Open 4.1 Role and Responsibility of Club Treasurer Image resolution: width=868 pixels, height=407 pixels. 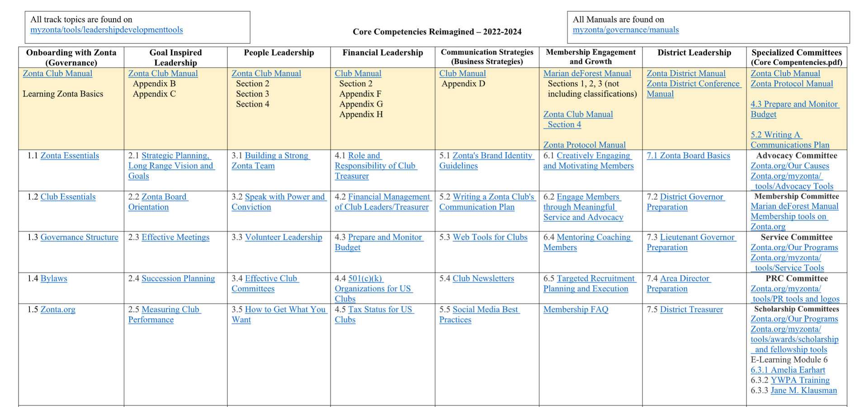click(376, 166)
